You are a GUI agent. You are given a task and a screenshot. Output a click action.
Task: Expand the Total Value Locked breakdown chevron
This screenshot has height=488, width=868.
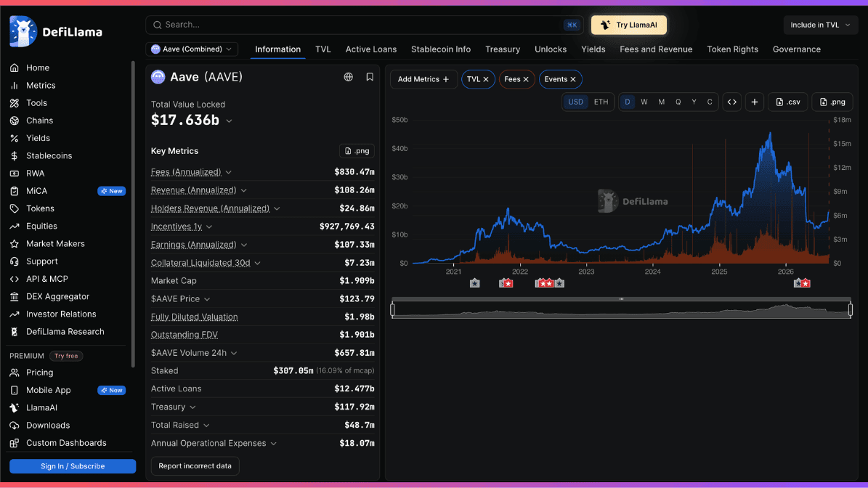pos(230,121)
